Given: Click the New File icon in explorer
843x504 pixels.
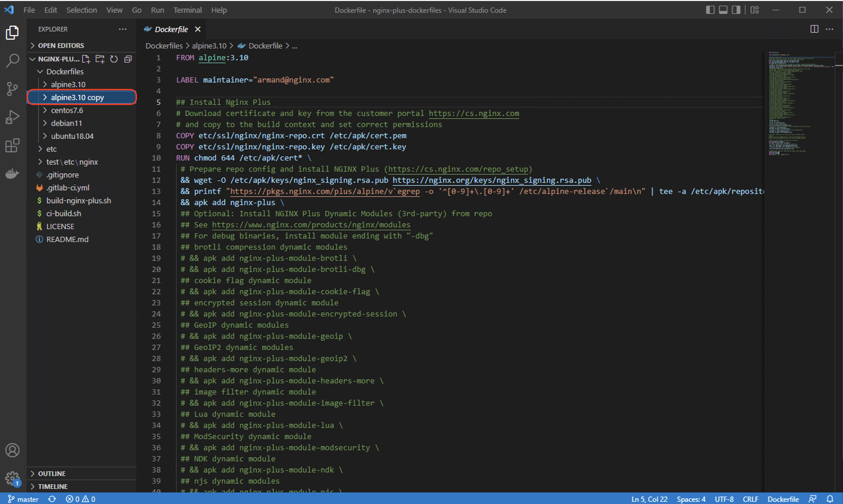Looking at the screenshot, I should 86,59.
